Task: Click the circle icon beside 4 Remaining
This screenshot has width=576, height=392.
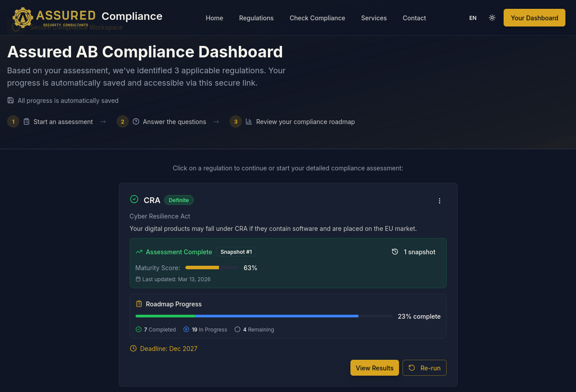Action: (237, 329)
